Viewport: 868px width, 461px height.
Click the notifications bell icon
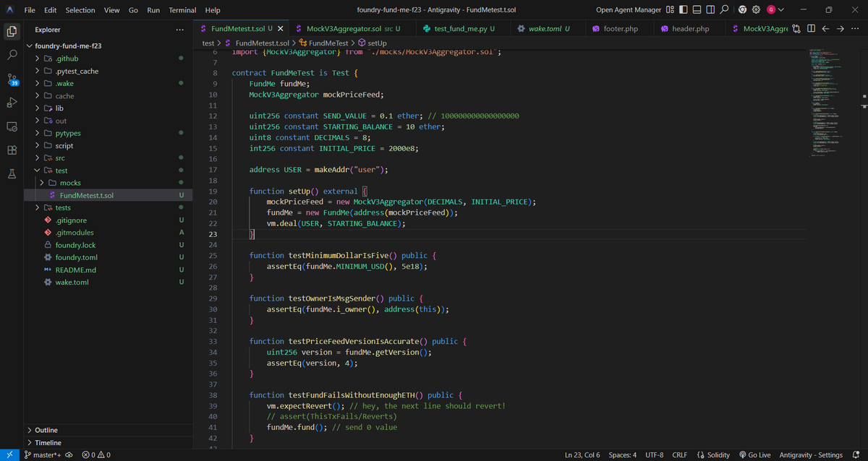(x=857, y=454)
